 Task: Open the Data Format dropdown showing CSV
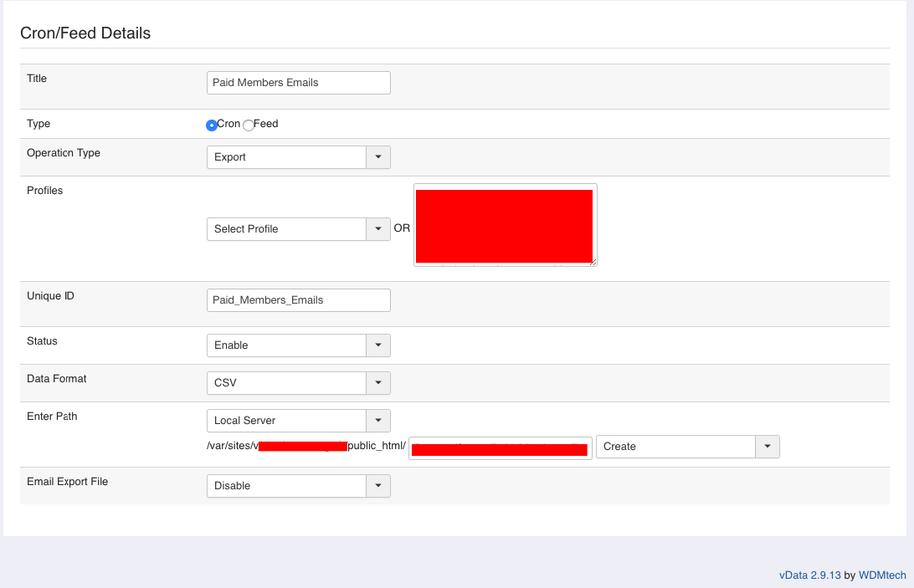click(299, 383)
